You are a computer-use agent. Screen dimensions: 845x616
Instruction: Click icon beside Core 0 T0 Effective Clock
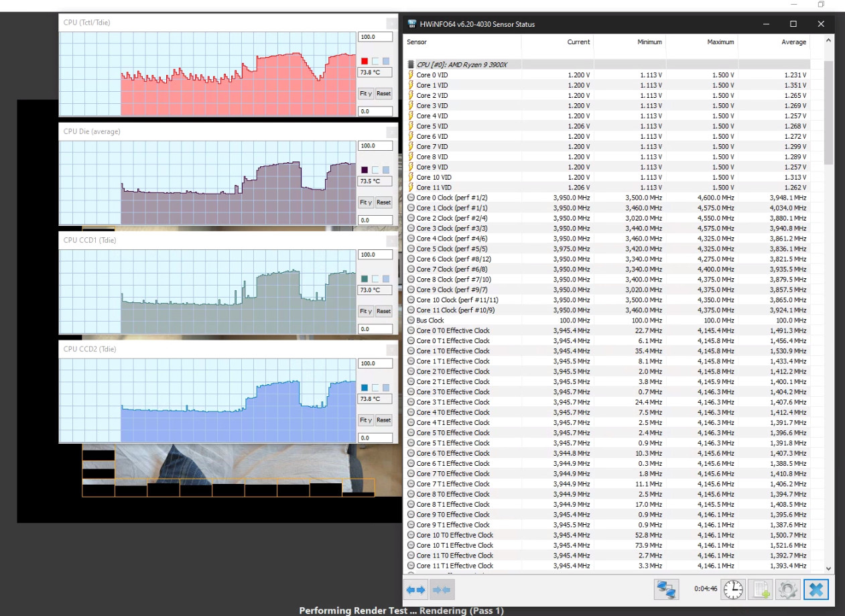411,330
